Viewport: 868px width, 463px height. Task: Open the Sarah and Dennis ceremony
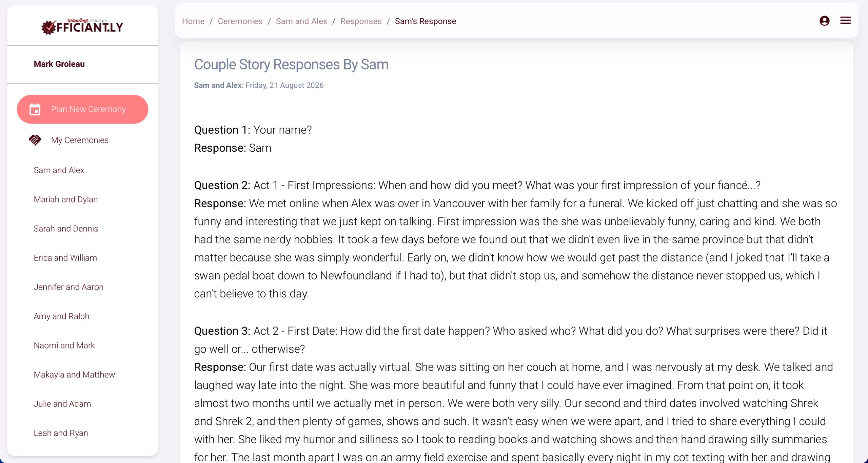click(66, 229)
